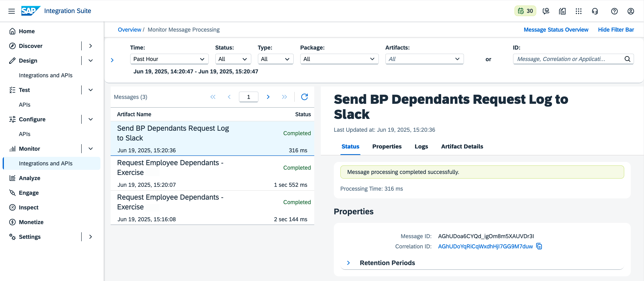Switch to the Status tab
This screenshot has width=644, height=281.
(x=350, y=147)
